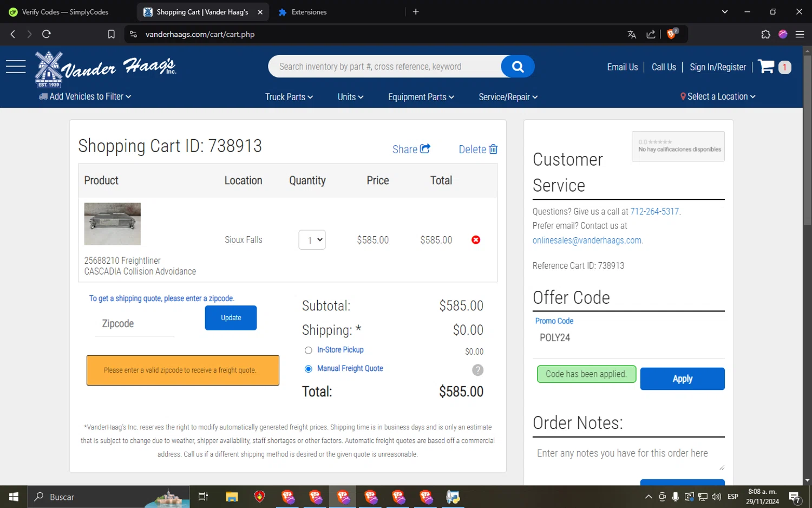Click the freight quote help question mark
This screenshot has height=508, width=812.
pos(477,370)
